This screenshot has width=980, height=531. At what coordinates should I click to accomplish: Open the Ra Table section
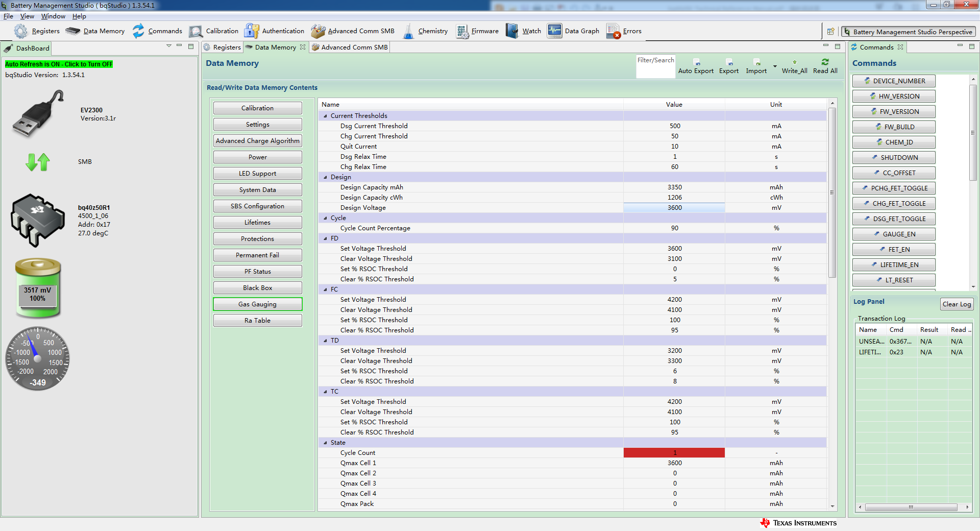pyautogui.click(x=258, y=321)
